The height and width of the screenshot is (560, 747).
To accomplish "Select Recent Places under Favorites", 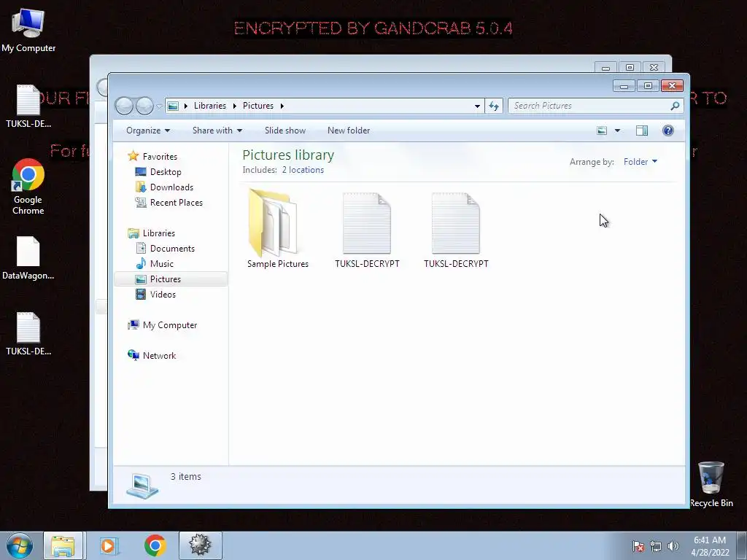I will coord(177,203).
